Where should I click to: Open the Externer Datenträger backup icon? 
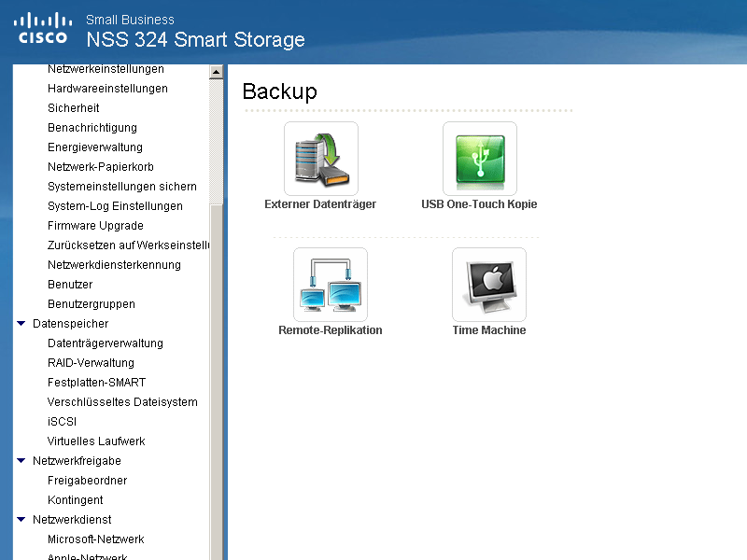321,159
